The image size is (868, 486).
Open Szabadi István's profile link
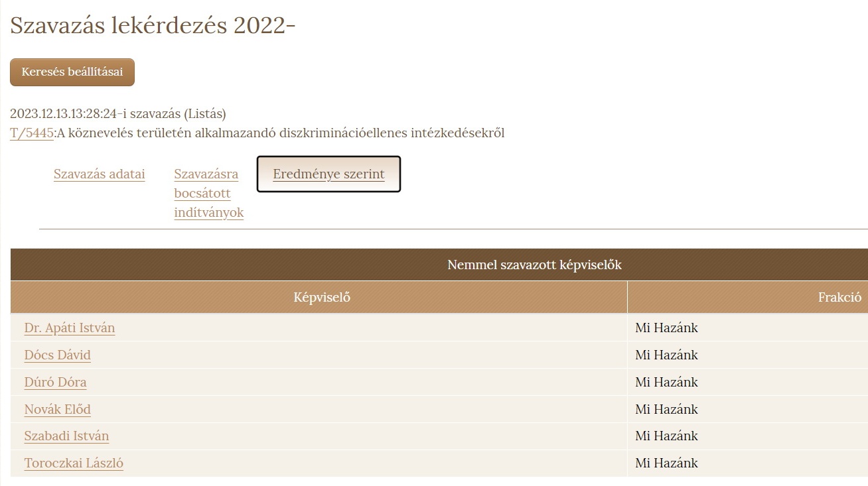[x=67, y=436]
